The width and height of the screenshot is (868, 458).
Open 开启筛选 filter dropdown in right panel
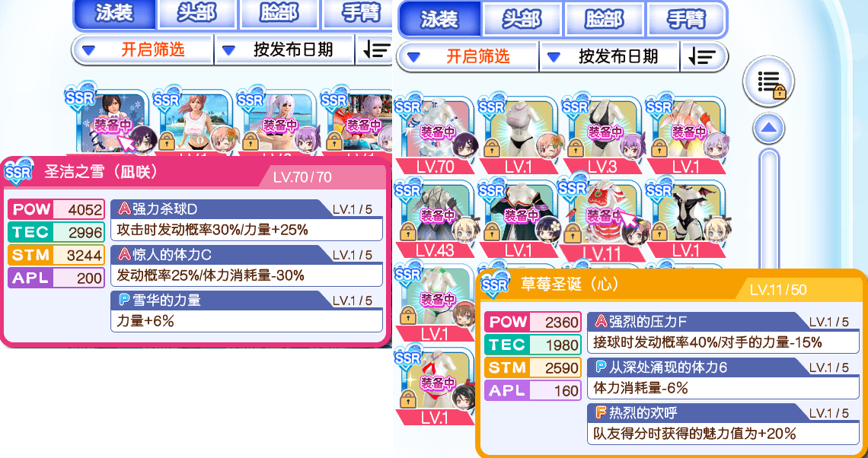pos(468,56)
